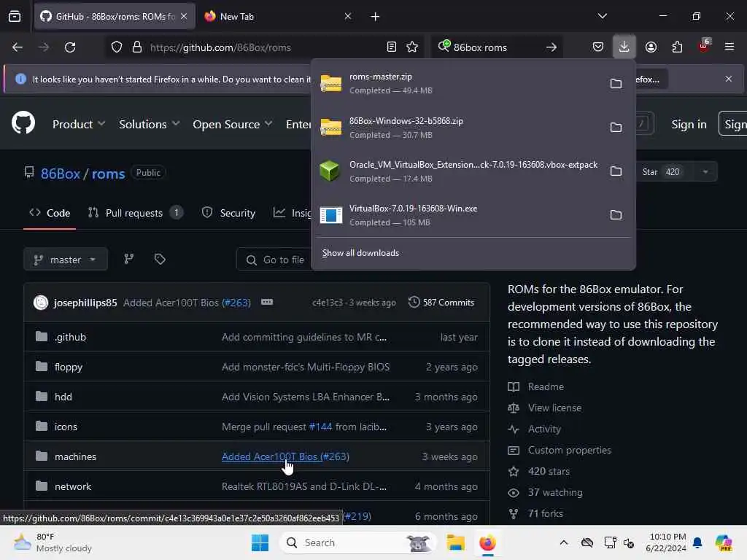View branches icon
The height and width of the screenshot is (560, 747).
click(129, 259)
